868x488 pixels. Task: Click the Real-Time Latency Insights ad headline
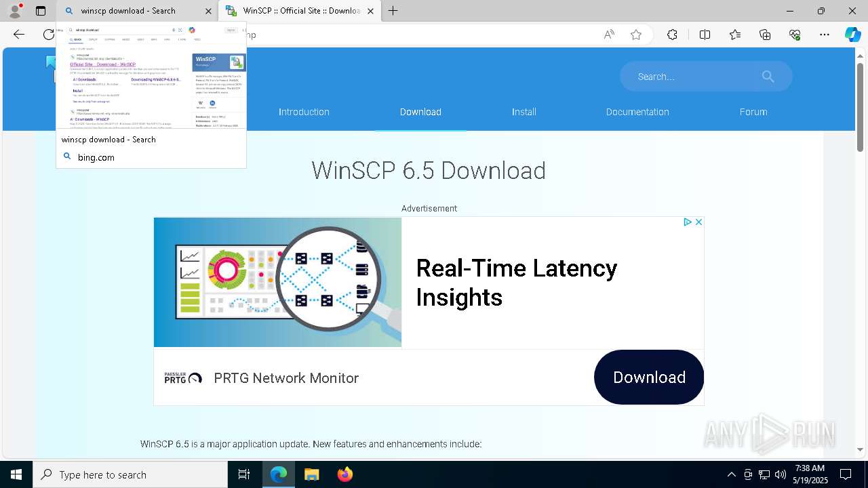coord(517,283)
